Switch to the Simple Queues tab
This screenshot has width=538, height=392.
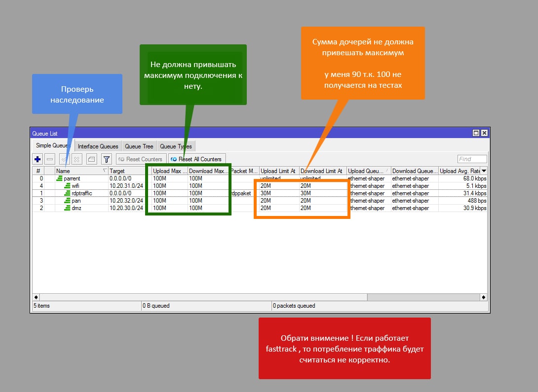53,145
